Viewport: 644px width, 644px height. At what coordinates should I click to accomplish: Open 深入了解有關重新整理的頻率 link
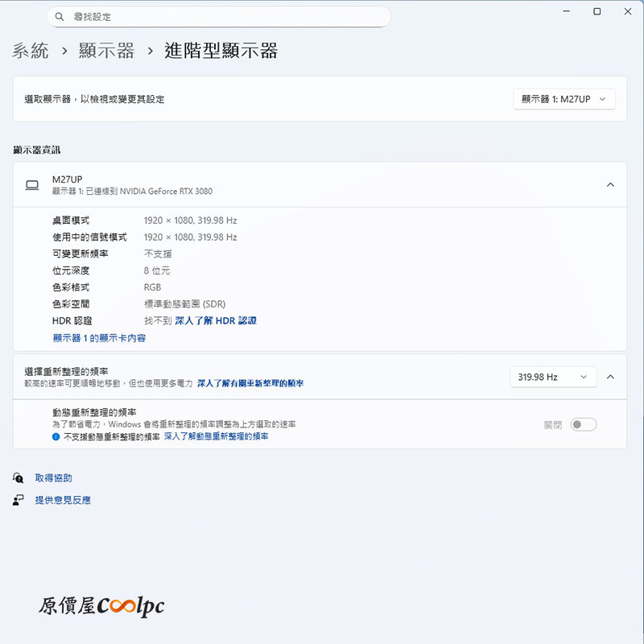tap(250, 384)
